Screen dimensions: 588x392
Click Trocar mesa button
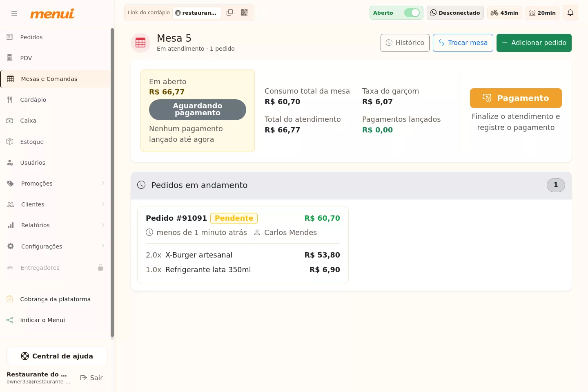[463, 43]
